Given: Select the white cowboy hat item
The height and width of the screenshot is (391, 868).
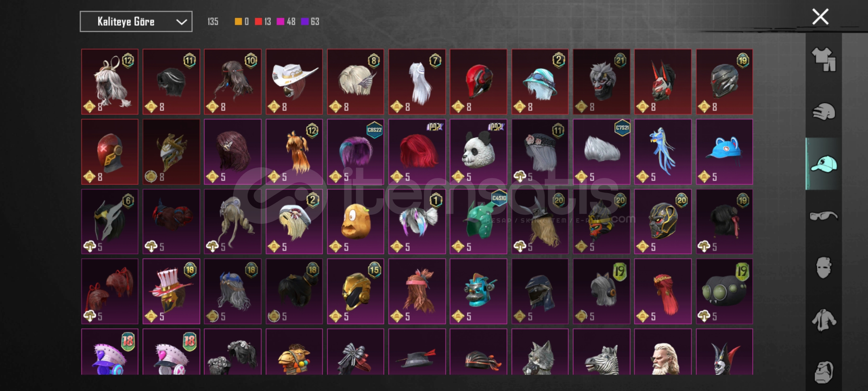Looking at the screenshot, I should [294, 82].
